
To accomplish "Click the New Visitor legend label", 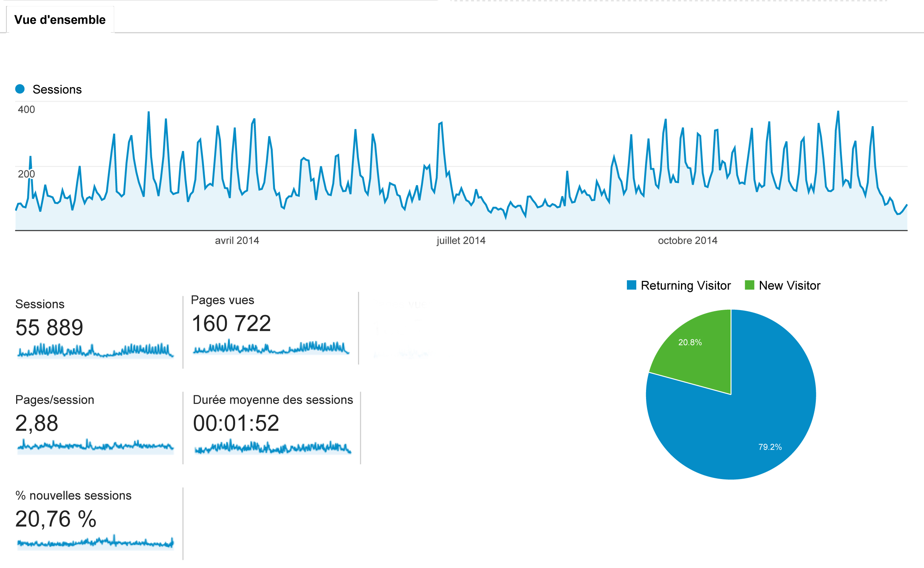I will click(x=789, y=286).
